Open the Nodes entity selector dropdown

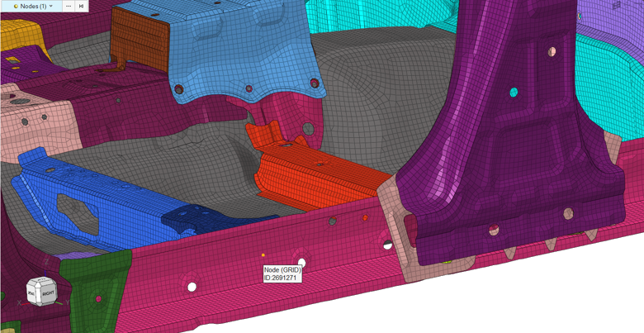[51, 6]
